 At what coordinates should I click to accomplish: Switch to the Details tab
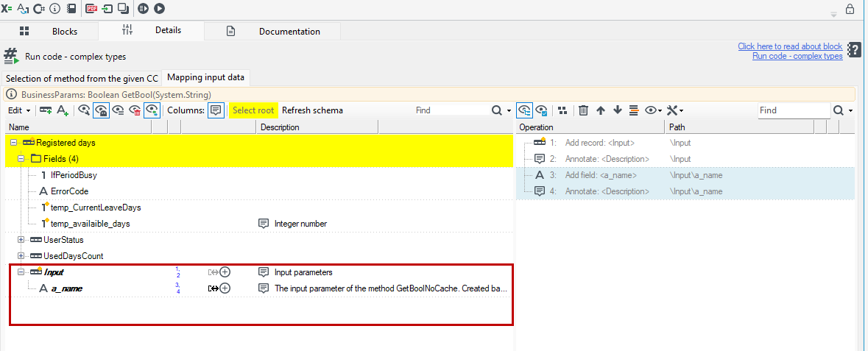coord(152,30)
